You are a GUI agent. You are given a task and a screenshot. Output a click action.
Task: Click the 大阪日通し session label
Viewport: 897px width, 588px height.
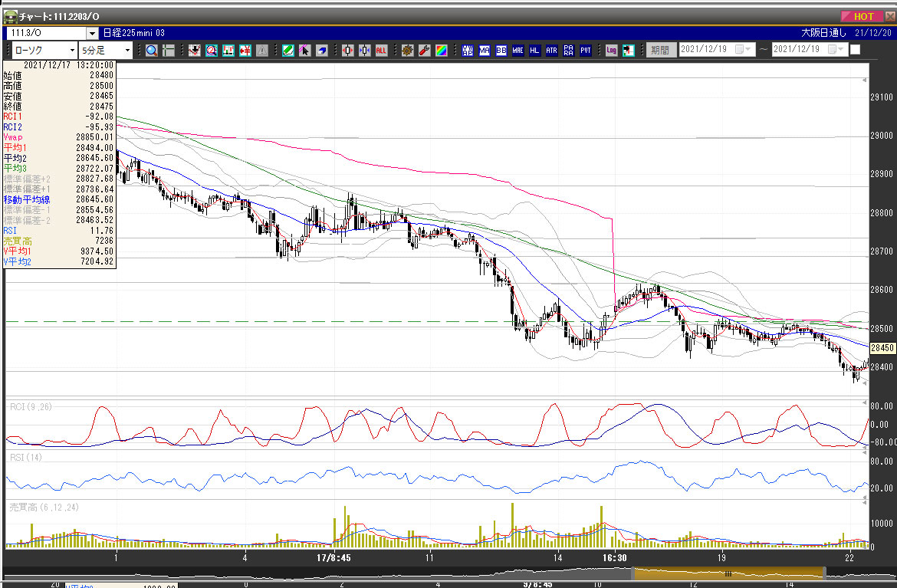coord(823,33)
